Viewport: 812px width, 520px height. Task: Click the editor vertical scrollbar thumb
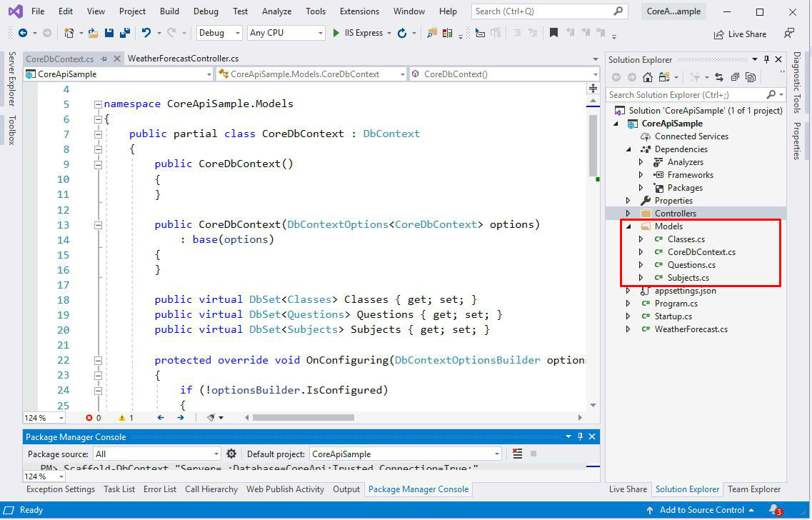593,146
